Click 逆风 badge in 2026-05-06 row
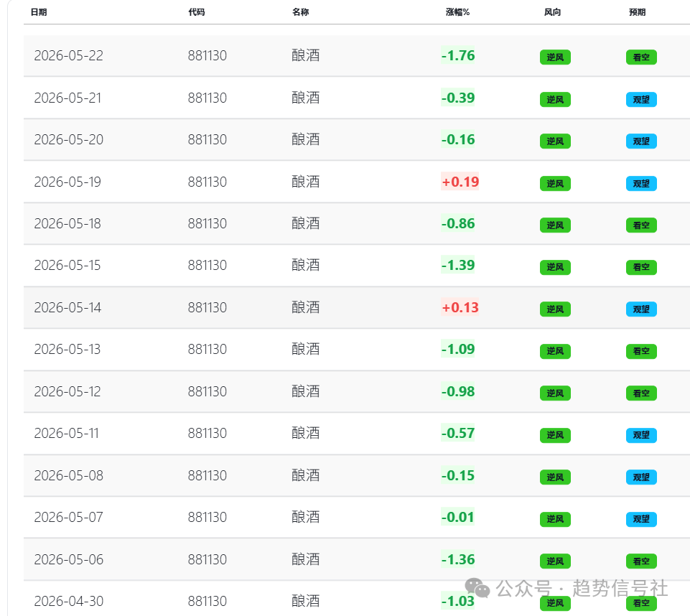 click(555, 561)
